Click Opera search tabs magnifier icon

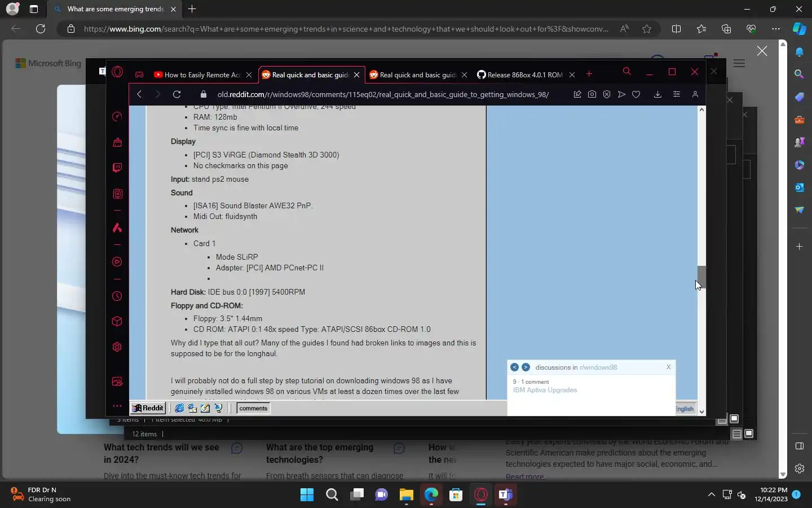[626, 72]
